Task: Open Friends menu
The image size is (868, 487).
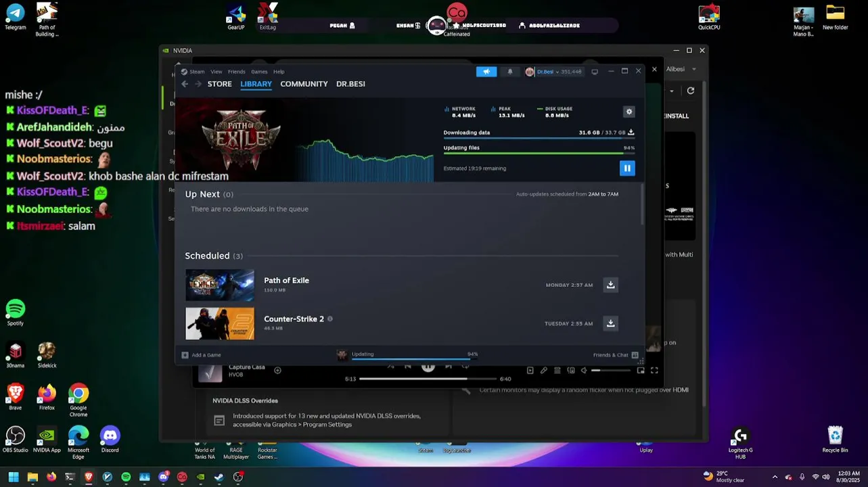Action: [237, 72]
